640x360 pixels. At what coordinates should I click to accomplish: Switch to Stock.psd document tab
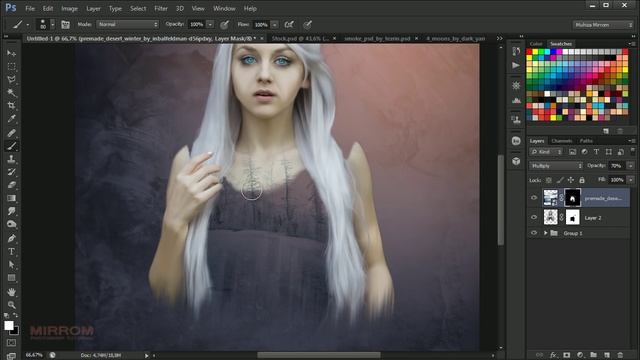click(300, 38)
